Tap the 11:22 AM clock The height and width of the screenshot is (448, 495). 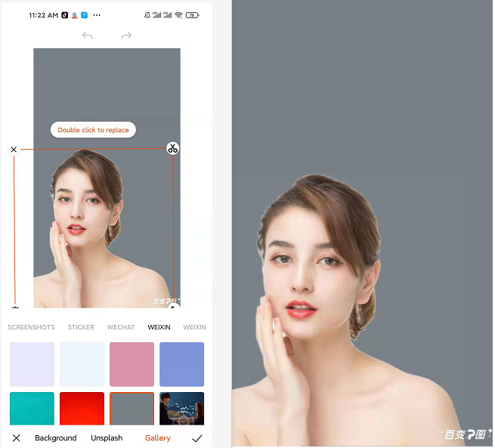tap(43, 15)
